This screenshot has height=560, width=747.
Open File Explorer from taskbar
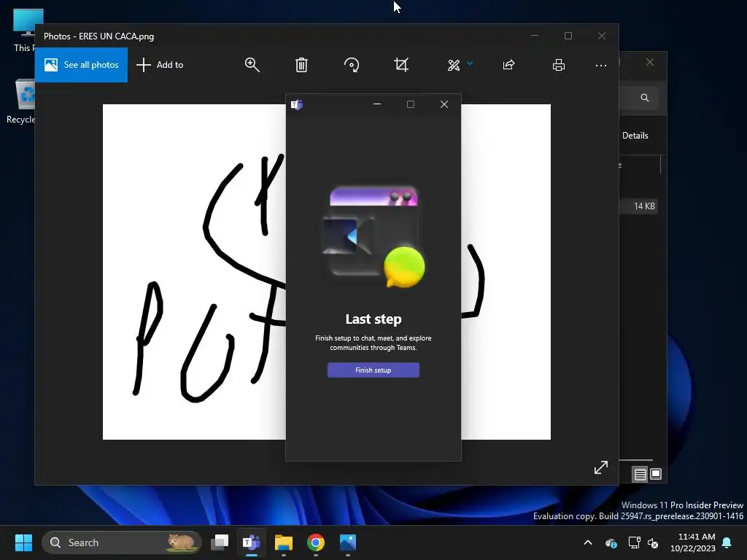coord(284,542)
